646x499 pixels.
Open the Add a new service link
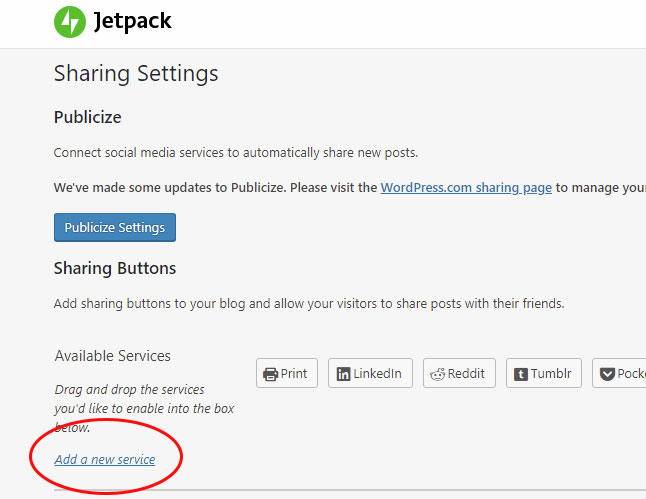coord(105,459)
